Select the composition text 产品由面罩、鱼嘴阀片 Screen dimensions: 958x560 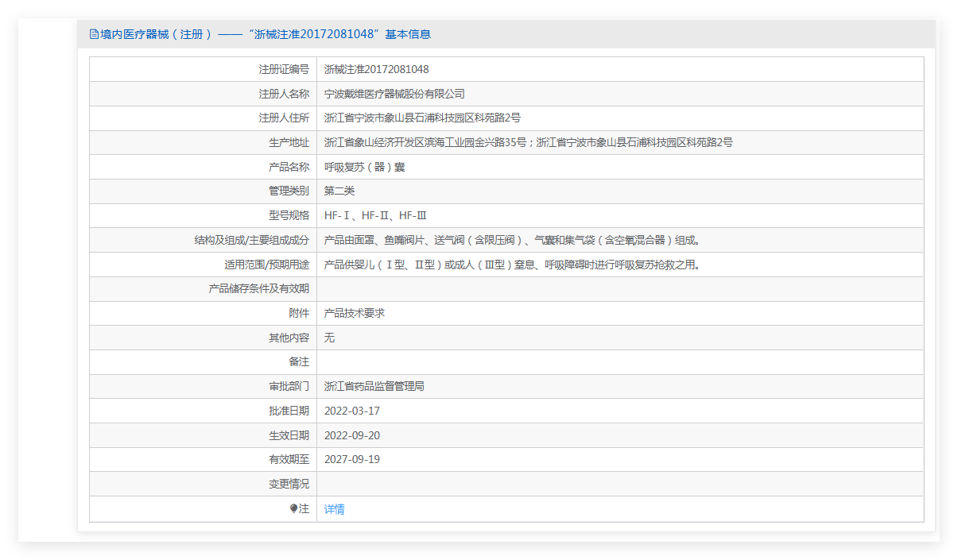point(512,240)
